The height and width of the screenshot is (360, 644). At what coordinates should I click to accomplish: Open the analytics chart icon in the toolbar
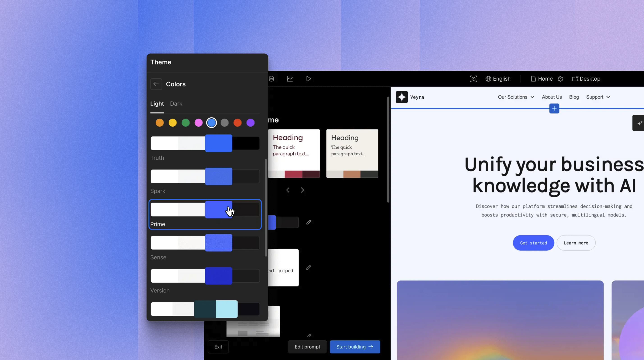[290, 79]
